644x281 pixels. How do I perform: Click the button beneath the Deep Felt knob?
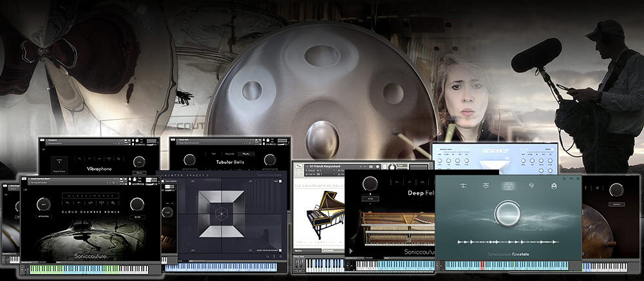(x=370, y=199)
